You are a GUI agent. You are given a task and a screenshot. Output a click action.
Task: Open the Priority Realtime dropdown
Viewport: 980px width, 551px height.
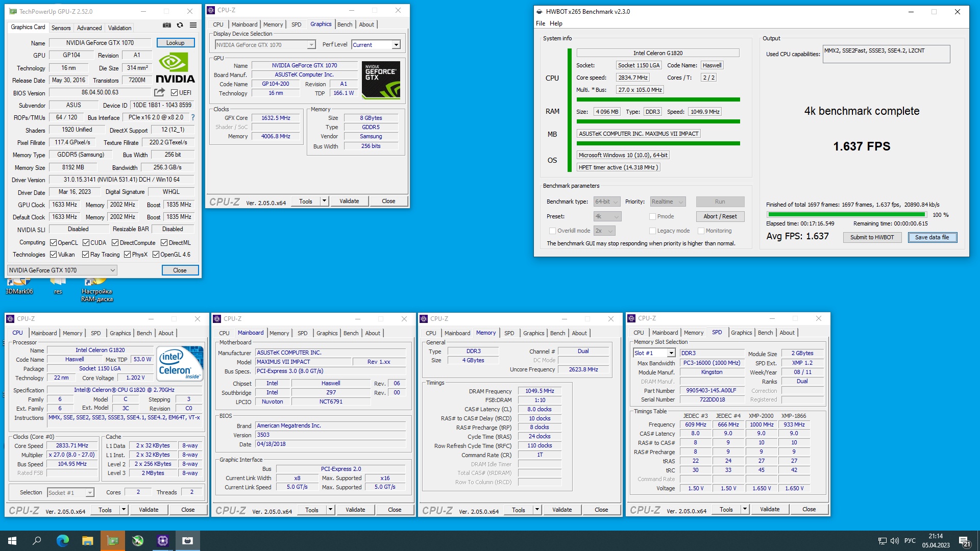click(667, 202)
